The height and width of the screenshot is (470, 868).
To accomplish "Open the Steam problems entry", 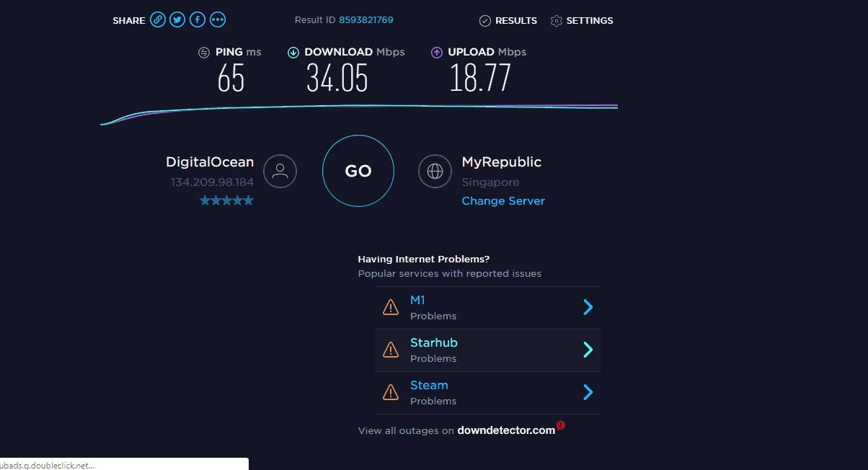I will click(x=487, y=393).
